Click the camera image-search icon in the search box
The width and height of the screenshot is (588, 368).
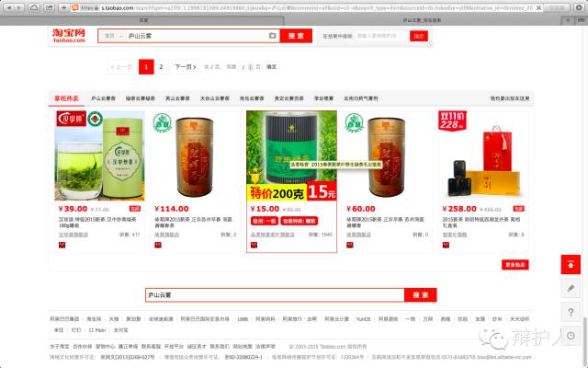click(273, 36)
